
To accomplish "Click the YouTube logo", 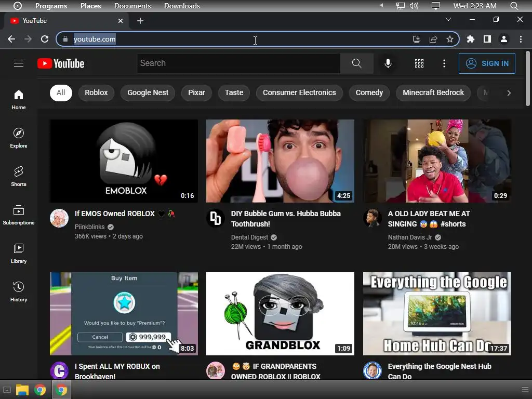I will tap(61, 63).
